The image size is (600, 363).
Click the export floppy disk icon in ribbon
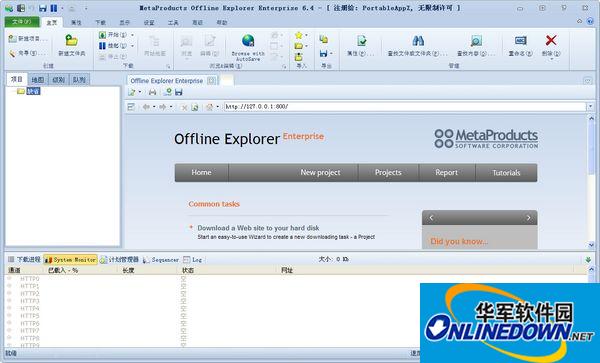(x=323, y=54)
